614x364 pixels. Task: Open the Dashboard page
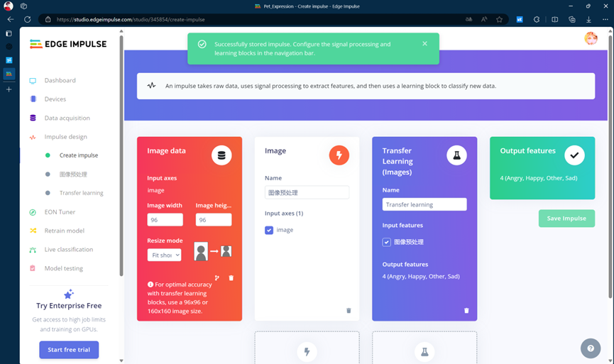pos(60,80)
